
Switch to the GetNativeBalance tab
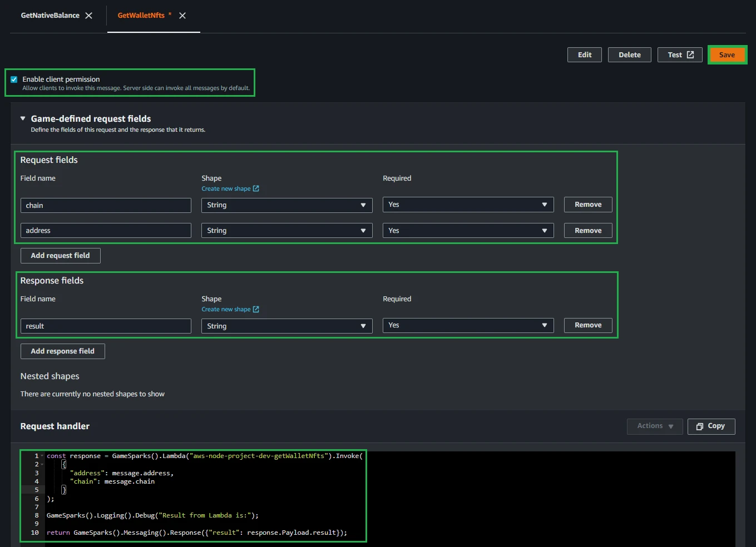50,16
